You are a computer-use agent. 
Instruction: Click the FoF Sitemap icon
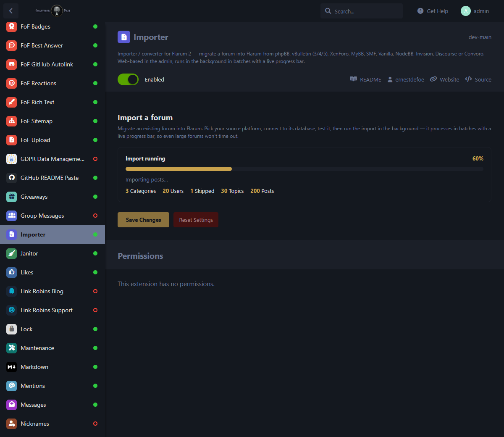(x=12, y=121)
